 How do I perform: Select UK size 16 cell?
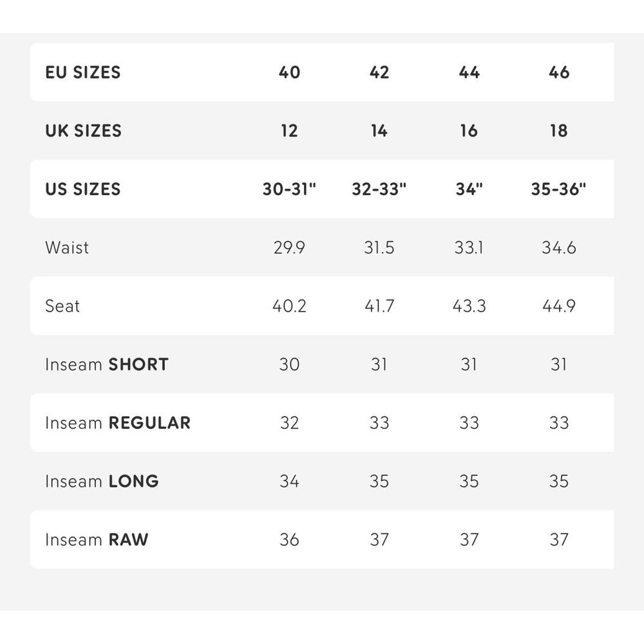[x=469, y=131]
